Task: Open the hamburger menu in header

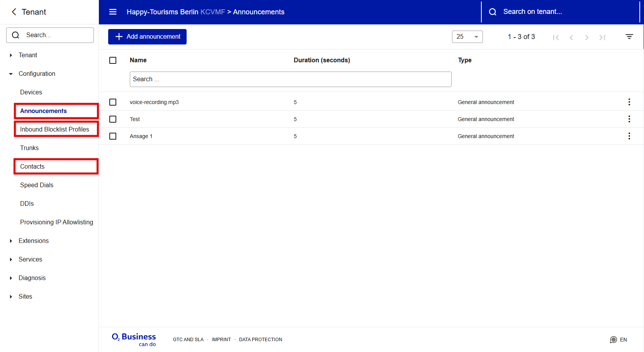Action: pyautogui.click(x=113, y=12)
